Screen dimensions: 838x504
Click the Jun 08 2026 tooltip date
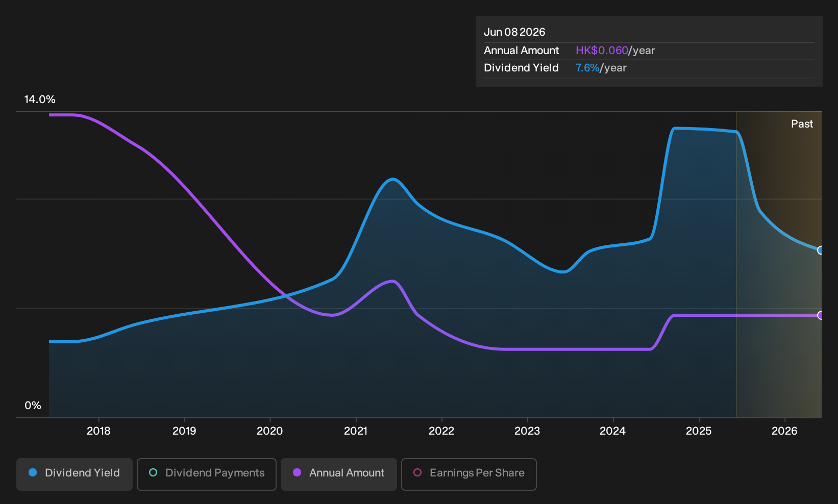tap(514, 32)
